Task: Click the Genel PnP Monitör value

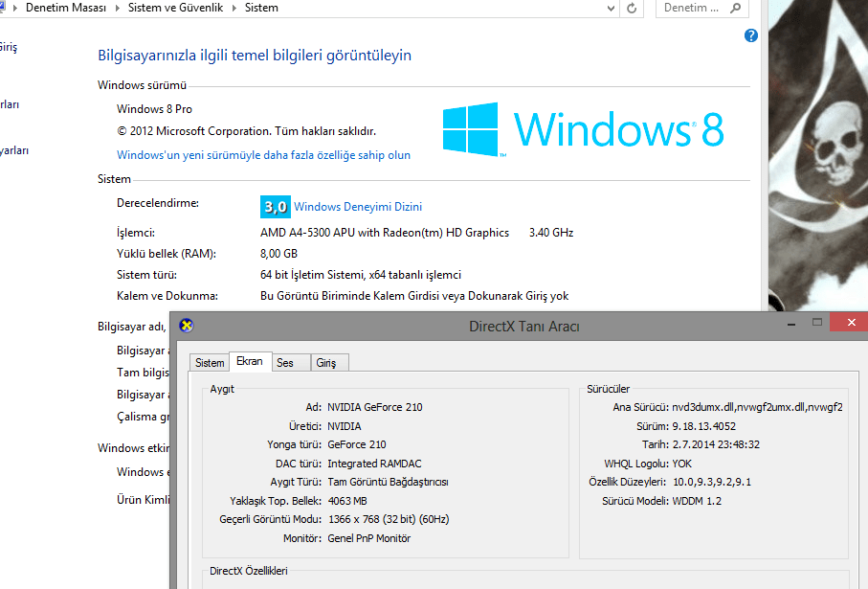Action: [369, 538]
